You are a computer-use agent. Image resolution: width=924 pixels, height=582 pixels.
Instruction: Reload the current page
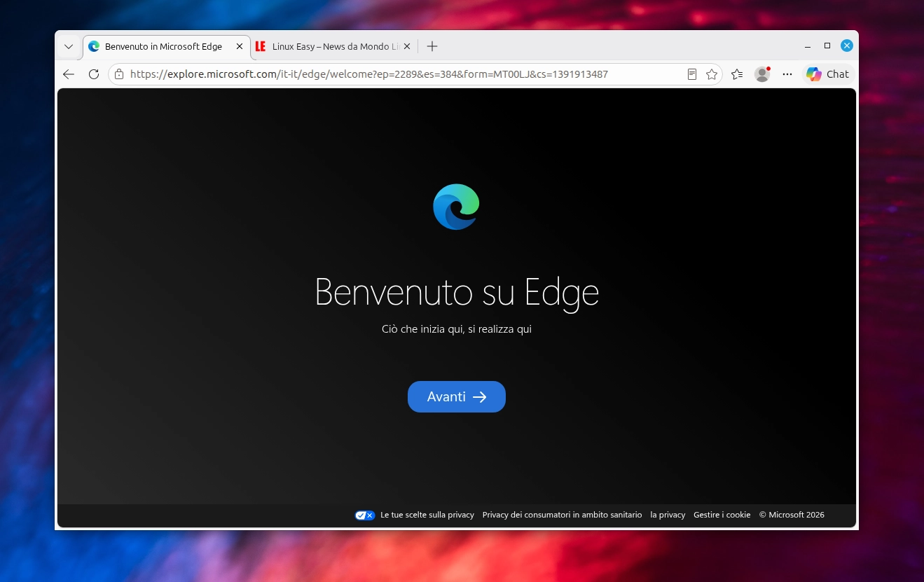[93, 74]
